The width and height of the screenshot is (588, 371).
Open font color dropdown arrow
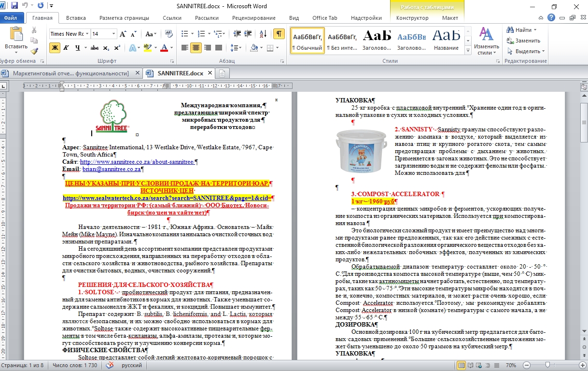pyautogui.click(x=171, y=48)
